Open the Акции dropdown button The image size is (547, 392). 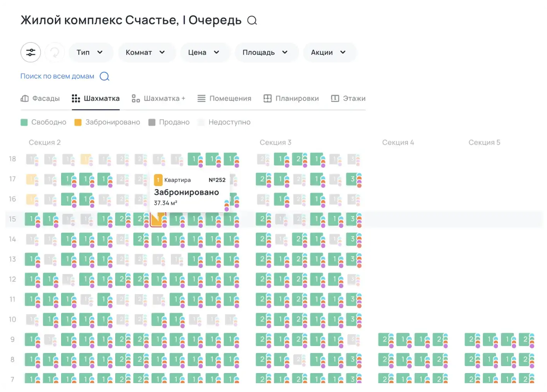coord(329,52)
